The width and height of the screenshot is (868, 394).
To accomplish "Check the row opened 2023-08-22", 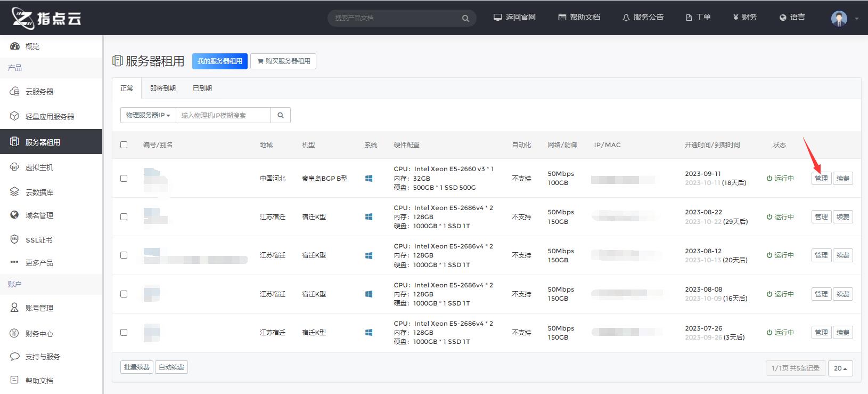I will point(124,216).
